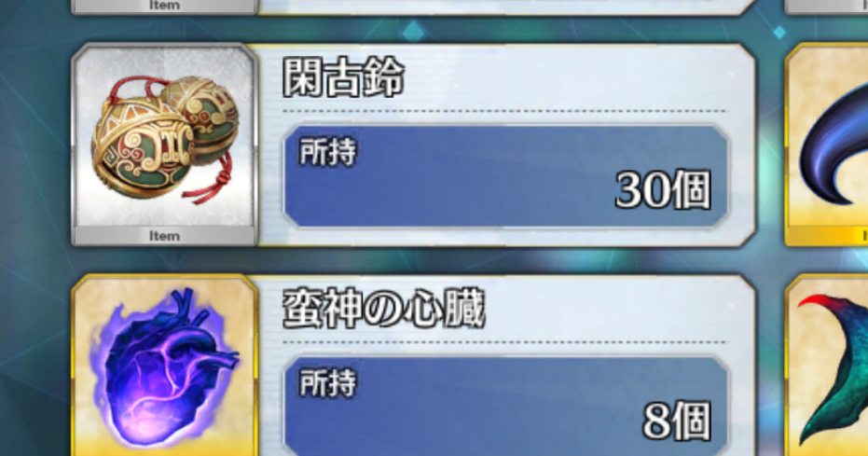
Task: Tap the blue possession panel of 閑古鈴
Action: (x=505, y=176)
